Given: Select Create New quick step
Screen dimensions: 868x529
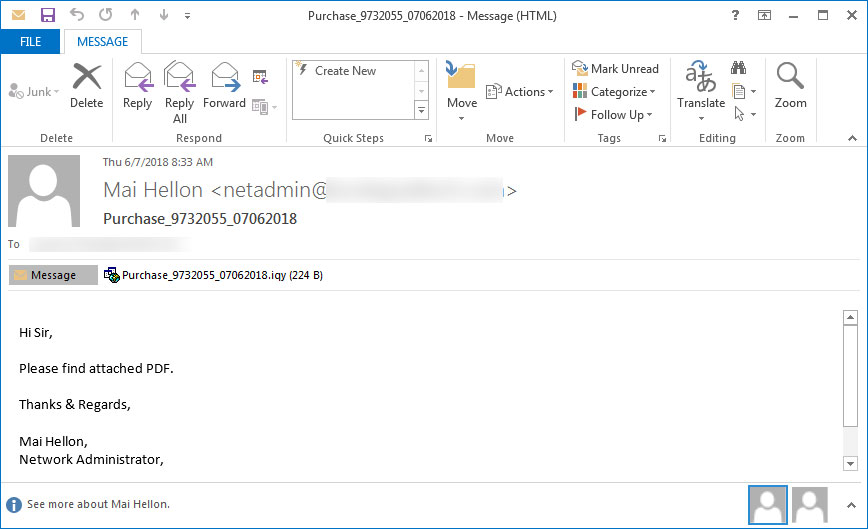Looking at the screenshot, I should [344, 71].
